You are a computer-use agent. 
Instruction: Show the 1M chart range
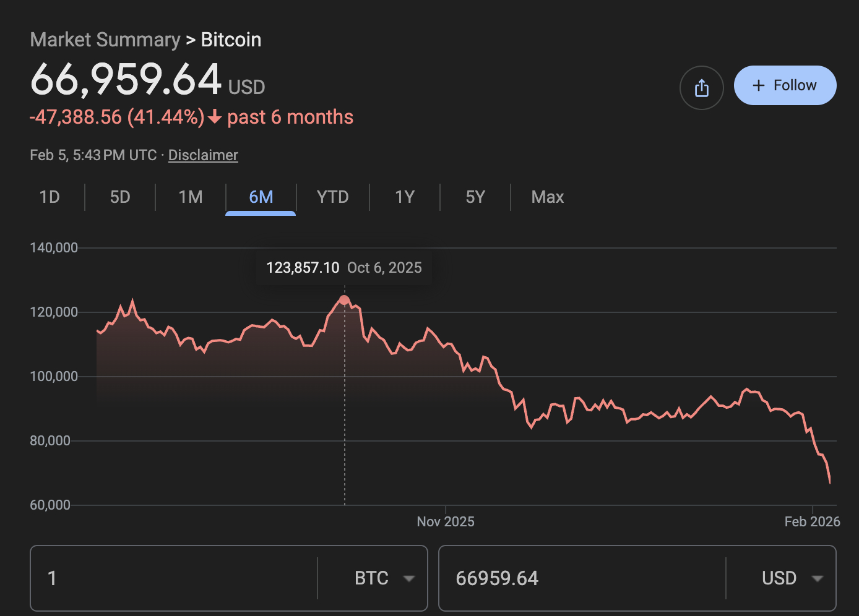[x=191, y=197]
